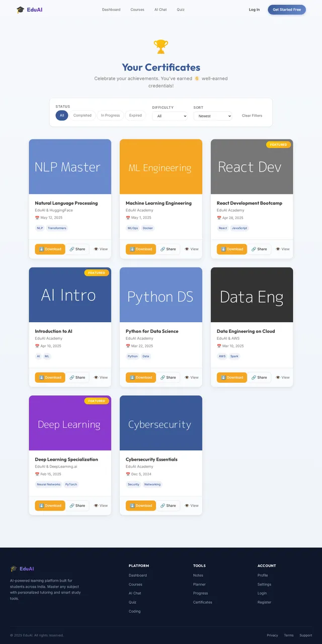Download the Data Engineering on Cloud certificate
The width and height of the screenshot is (322, 644).
click(x=232, y=378)
